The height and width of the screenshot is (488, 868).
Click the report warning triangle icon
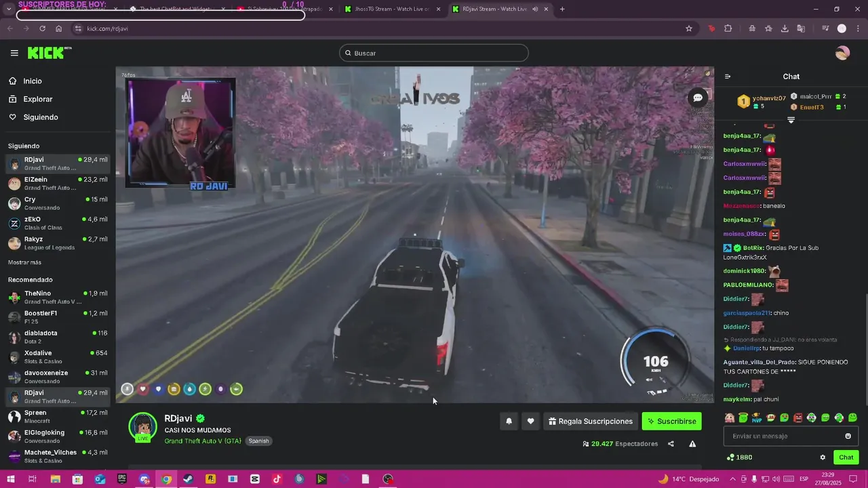[692, 444]
